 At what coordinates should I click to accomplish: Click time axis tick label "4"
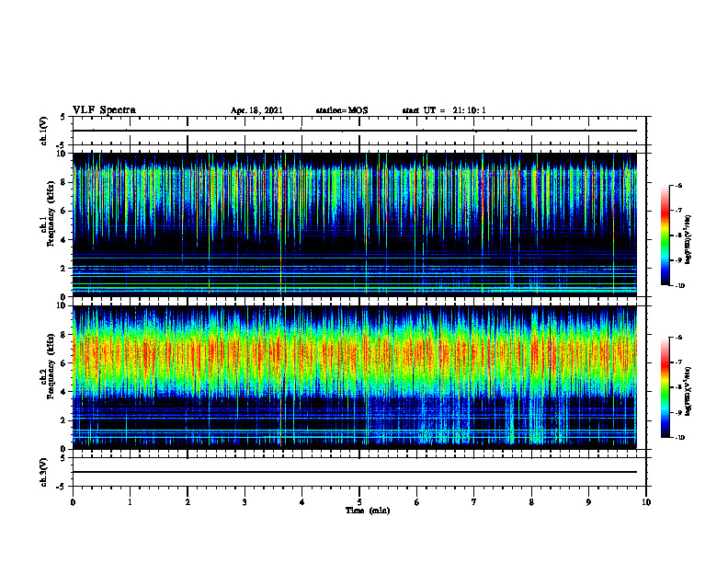pos(302,502)
